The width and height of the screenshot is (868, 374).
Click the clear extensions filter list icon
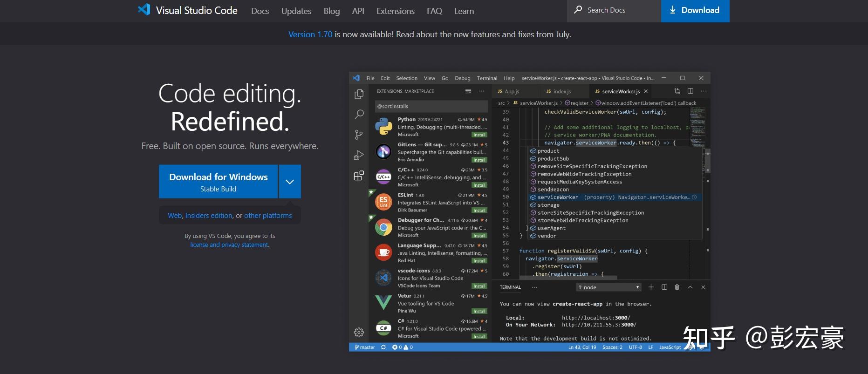(x=468, y=91)
